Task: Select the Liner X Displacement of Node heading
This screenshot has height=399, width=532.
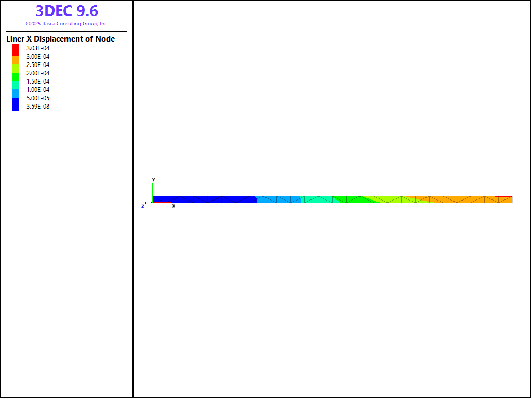Action: pos(60,39)
